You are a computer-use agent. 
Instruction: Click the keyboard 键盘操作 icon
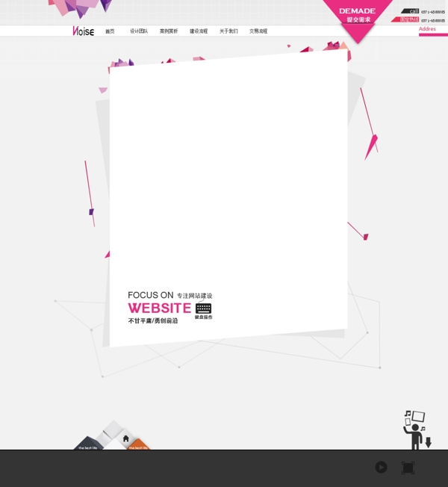(x=204, y=311)
